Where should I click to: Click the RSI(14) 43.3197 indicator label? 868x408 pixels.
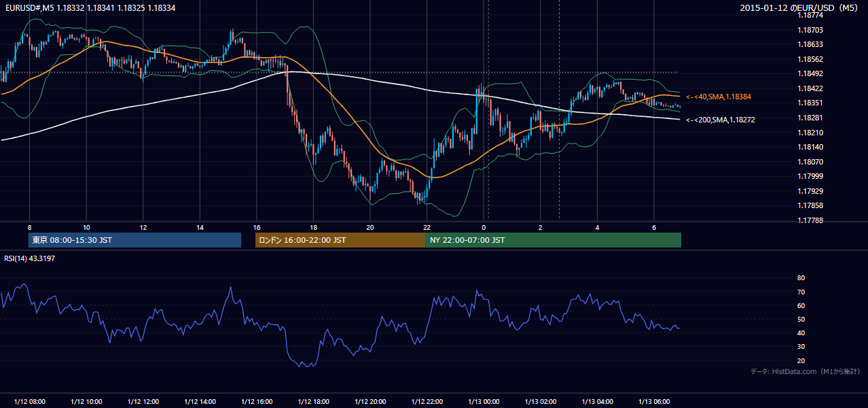pyautogui.click(x=29, y=258)
